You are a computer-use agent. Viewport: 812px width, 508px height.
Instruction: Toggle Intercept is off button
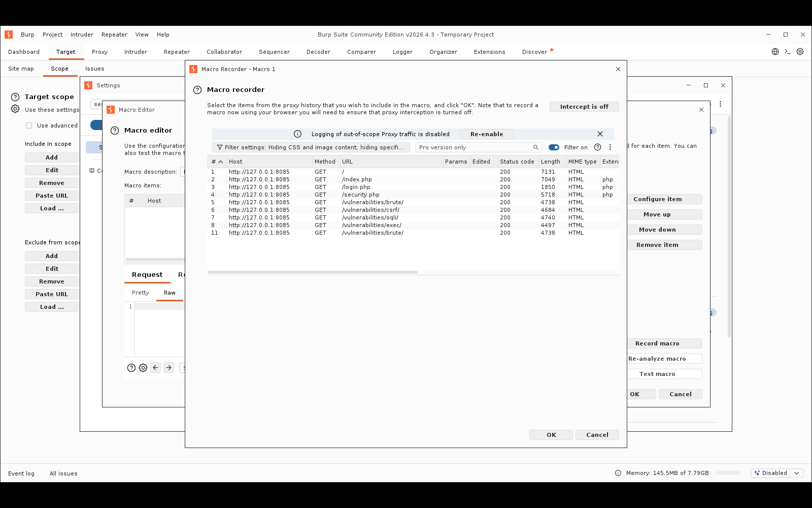[584, 107]
